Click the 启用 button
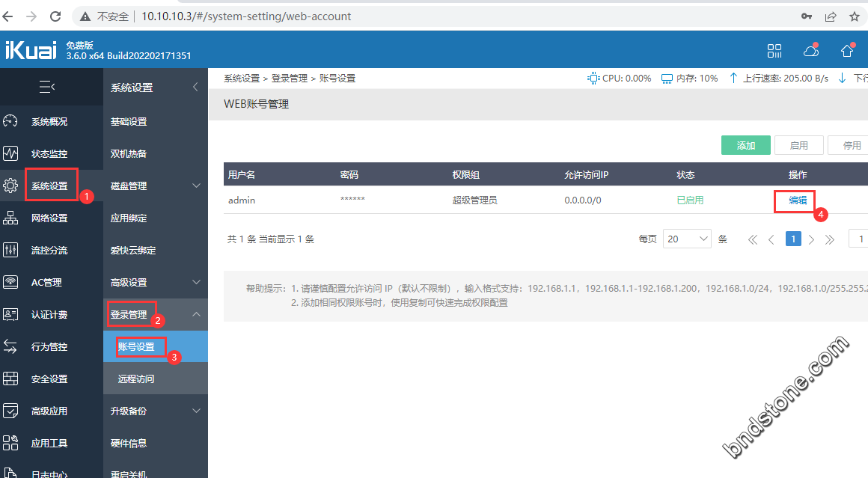This screenshot has height=478, width=868. coord(799,146)
